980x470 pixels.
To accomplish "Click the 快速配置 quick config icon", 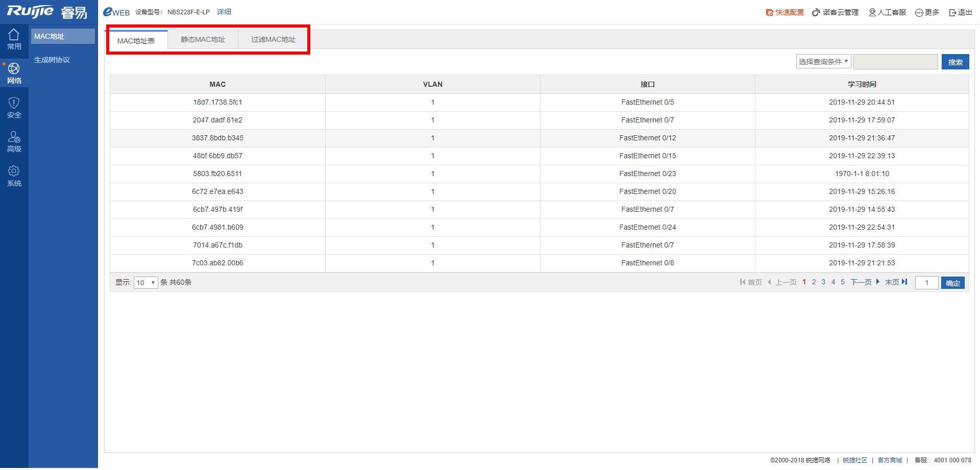I will [770, 12].
